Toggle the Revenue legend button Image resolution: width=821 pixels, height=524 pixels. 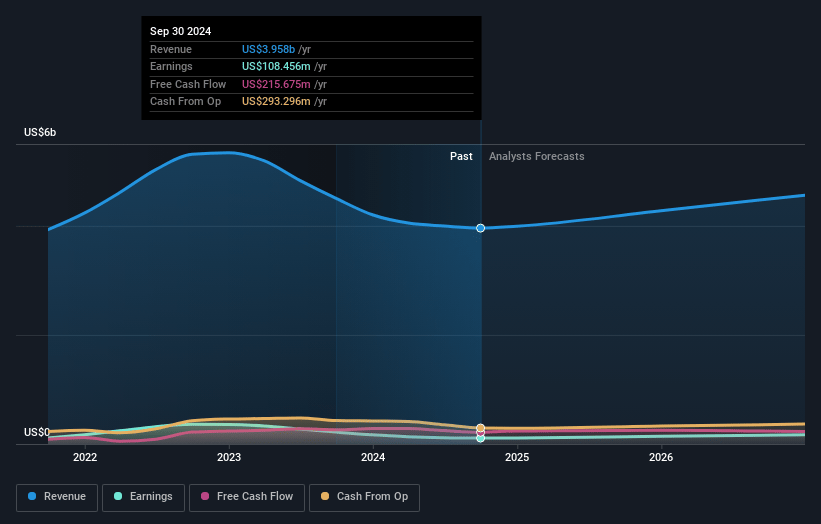click(x=57, y=497)
